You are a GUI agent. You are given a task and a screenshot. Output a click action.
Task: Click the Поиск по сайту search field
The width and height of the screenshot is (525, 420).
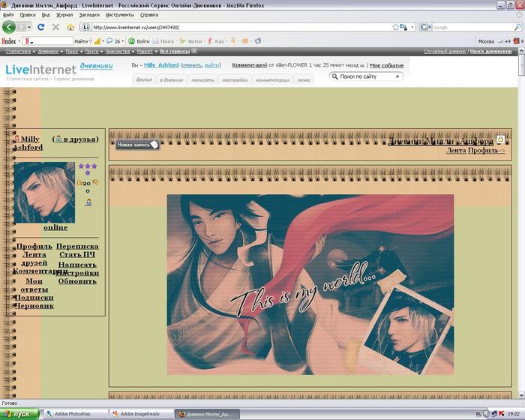pyautogui.click(x=366, y=76)
